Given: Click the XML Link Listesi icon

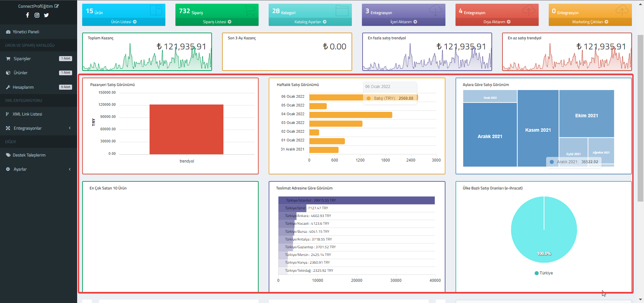Looking at the screenshot, I should [x=7, y=114].
